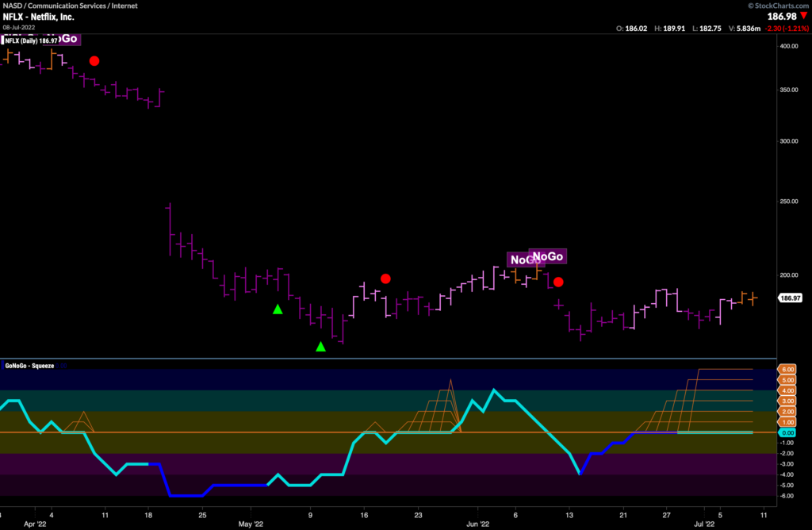Click the change value -2.30 (-1.21%)
Viewport: 812px width, 530px height.
787,29
